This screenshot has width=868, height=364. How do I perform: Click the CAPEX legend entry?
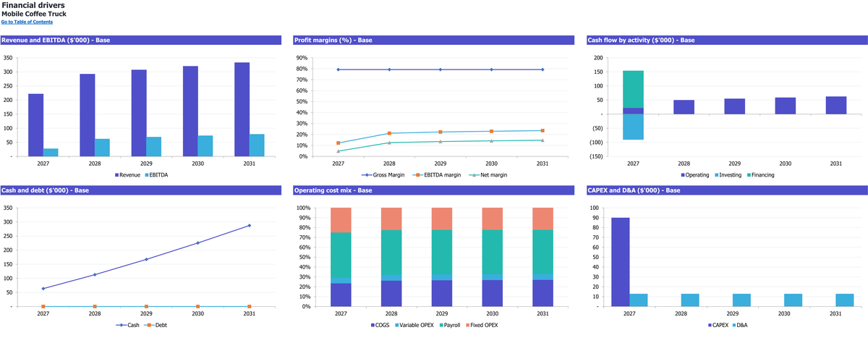tap(718, 325)
